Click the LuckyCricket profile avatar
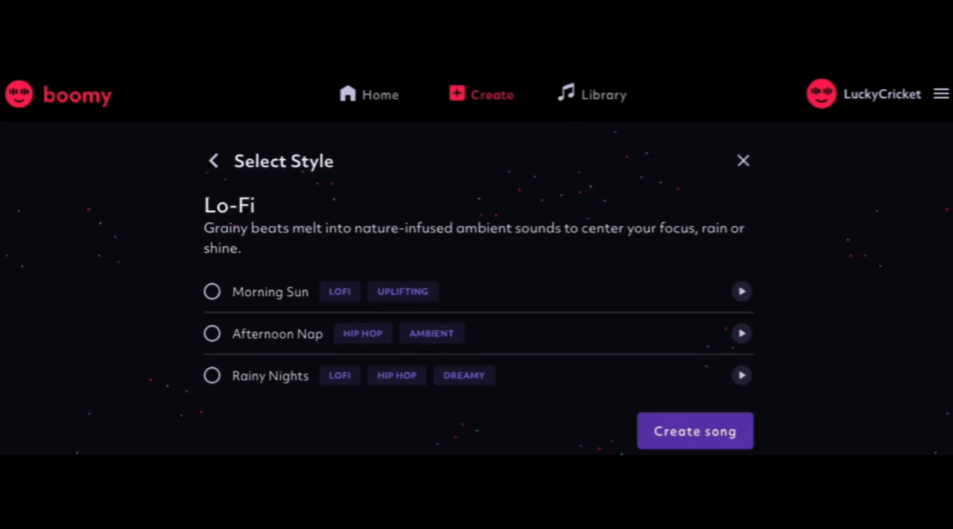The image size is (953, 529). pos(821,94)
